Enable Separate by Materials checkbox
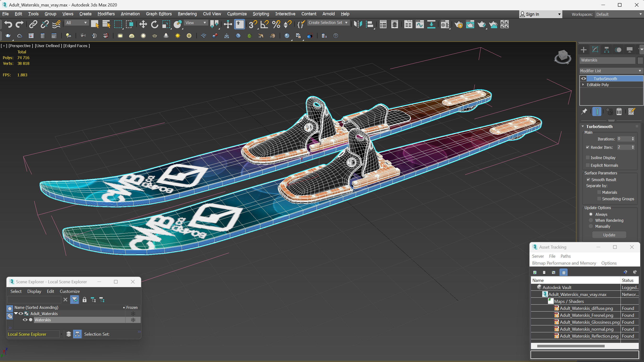 [x=599, y=192]
